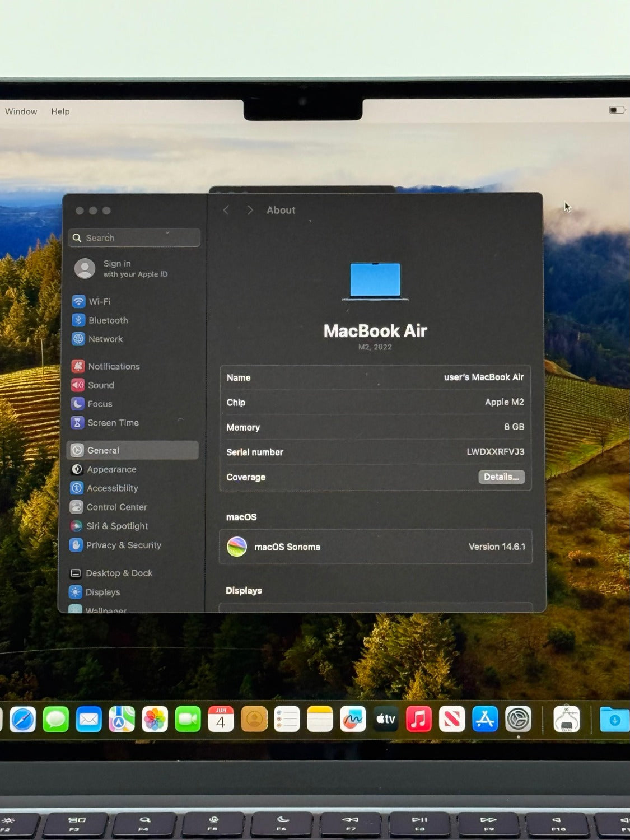This screenshot has height=840, width=630.
Task: Open Photos from the Dock
Action: tap(155, 720)
